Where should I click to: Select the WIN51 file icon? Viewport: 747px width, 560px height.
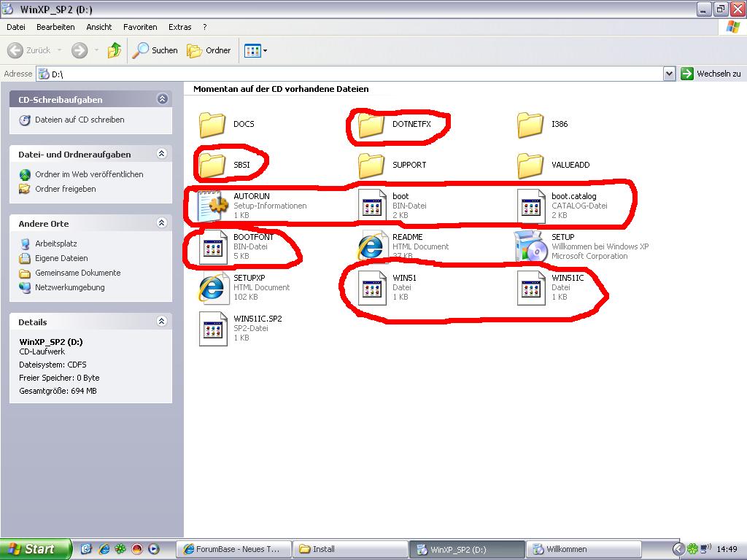tap(372, 287)
